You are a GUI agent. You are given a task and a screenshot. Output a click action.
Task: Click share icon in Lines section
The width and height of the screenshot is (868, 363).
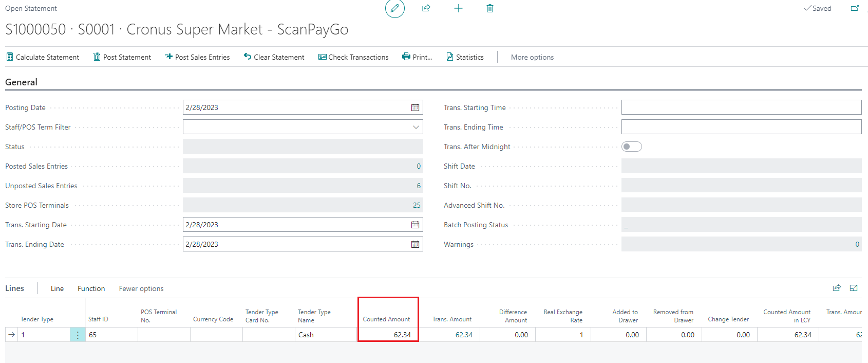click(x=837, y=288)
